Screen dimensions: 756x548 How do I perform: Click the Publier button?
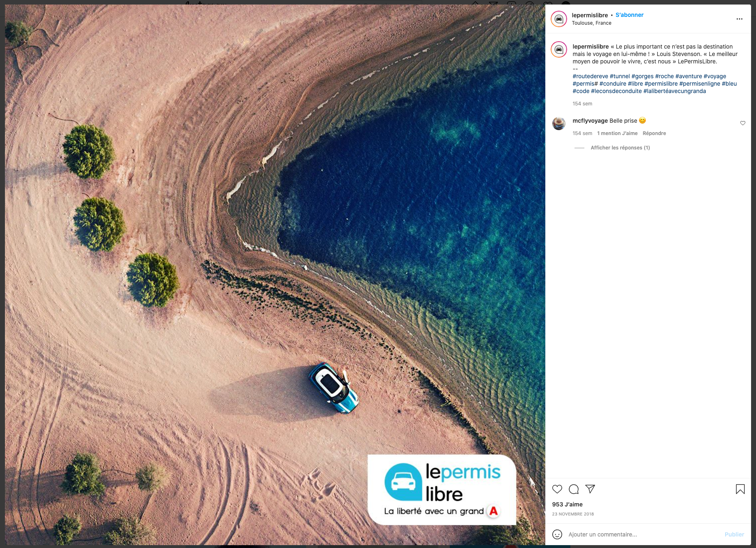734,534
